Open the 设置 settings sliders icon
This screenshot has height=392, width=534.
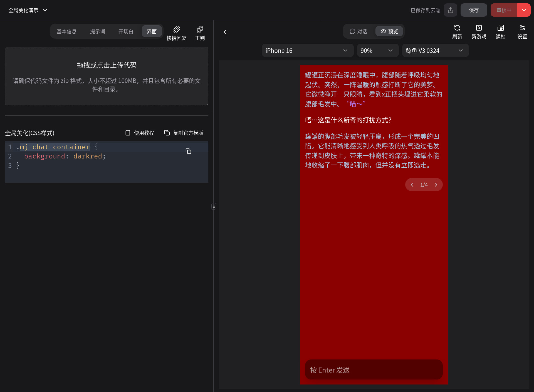point(522,32)
